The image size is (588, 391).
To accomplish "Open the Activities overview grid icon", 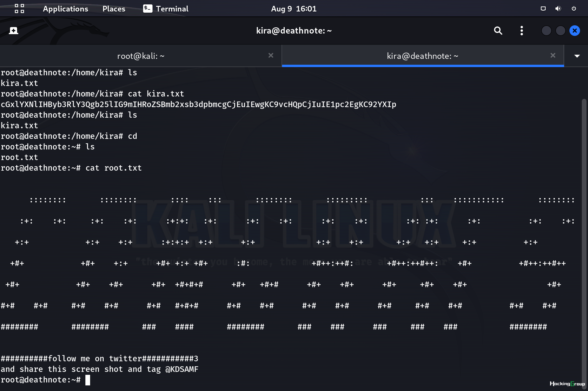I will pyautogui.click(x=19, y=9).
